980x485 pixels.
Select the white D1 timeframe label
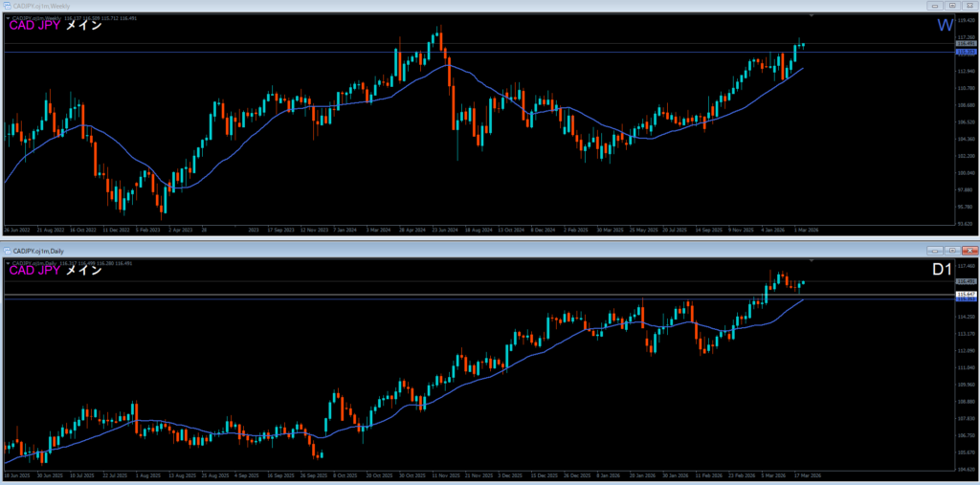click(941, 271)
